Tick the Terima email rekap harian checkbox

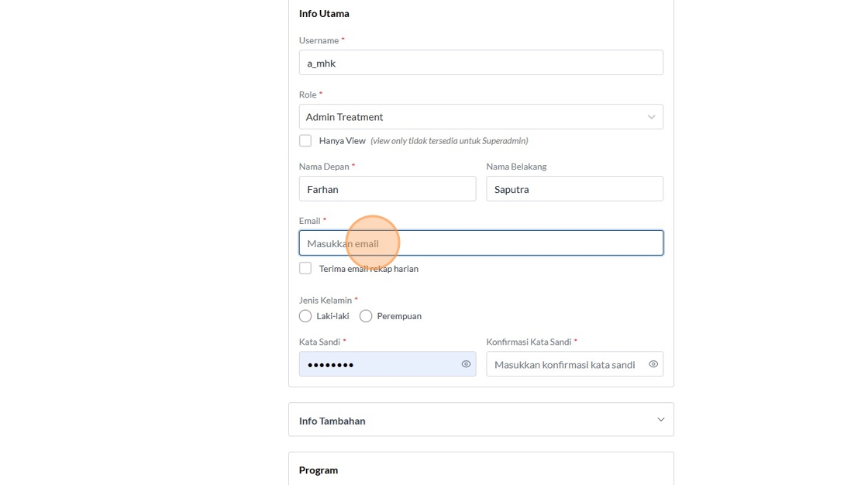[x=305, y=269]
